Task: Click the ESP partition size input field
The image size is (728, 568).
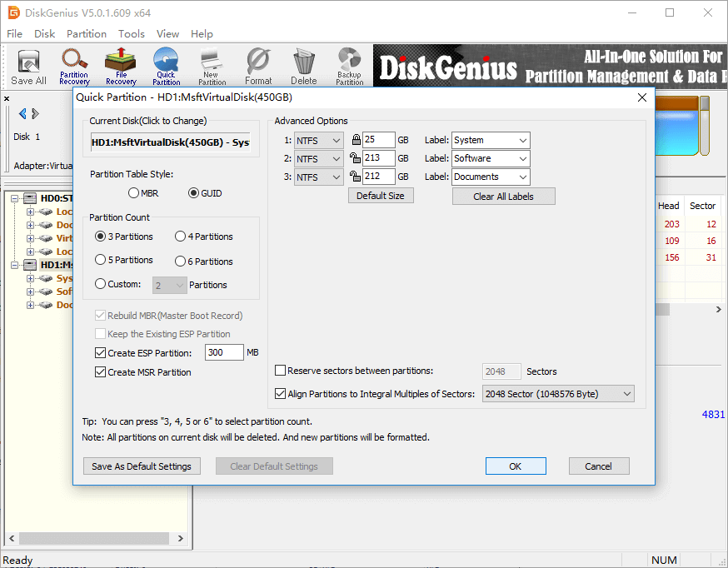Action: click(x=223, y=353)
